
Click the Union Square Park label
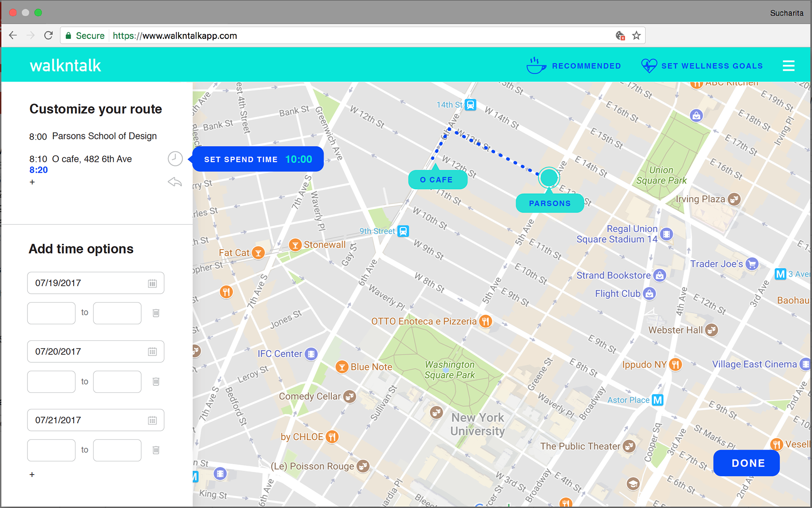tap(661, 175)
